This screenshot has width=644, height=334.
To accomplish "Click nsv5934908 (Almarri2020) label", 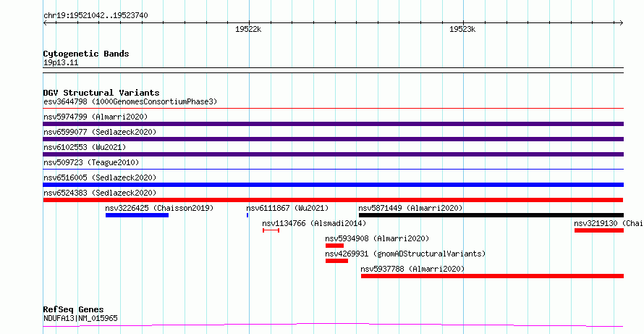I will (377, 238).
